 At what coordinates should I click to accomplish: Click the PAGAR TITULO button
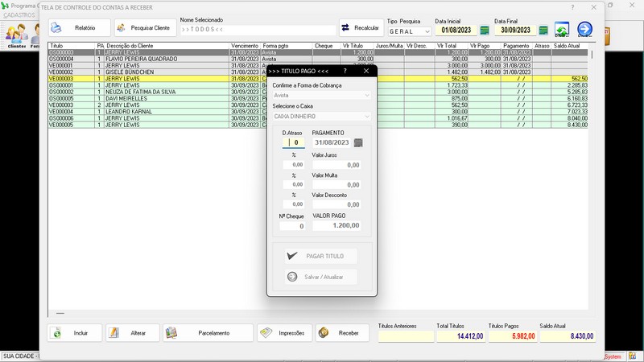[x=320, y=256]
